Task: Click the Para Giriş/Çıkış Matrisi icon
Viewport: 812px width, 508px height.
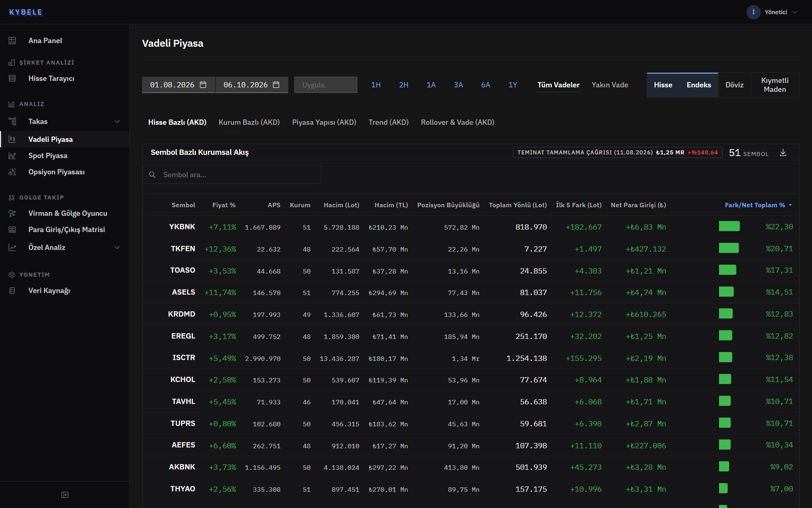Action: (x=12, y=230)
